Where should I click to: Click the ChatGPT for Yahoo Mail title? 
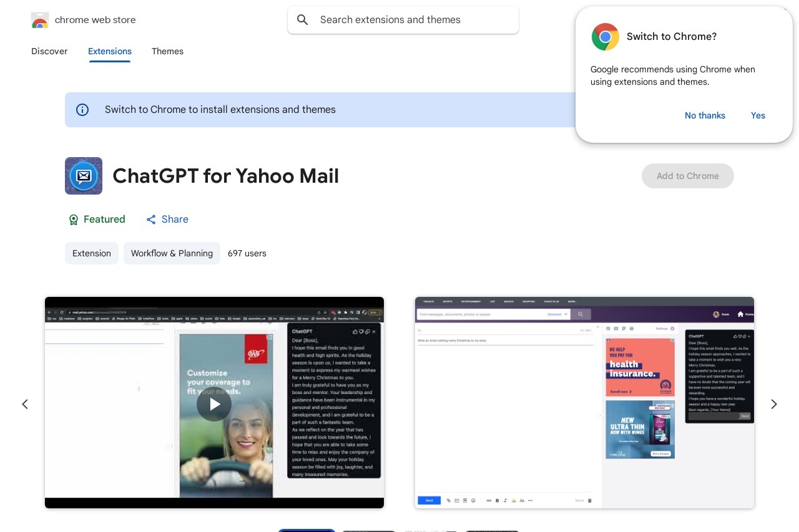point(226,176)
